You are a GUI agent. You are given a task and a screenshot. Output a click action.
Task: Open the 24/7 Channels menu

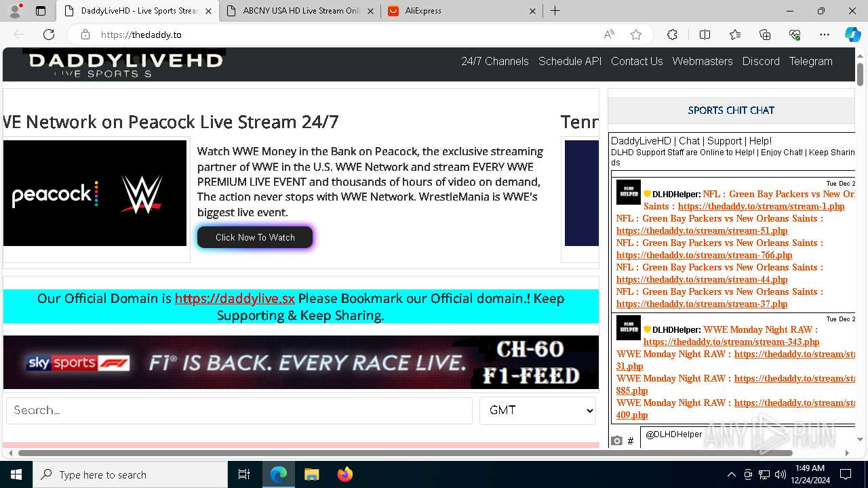(x=495, y=61)
